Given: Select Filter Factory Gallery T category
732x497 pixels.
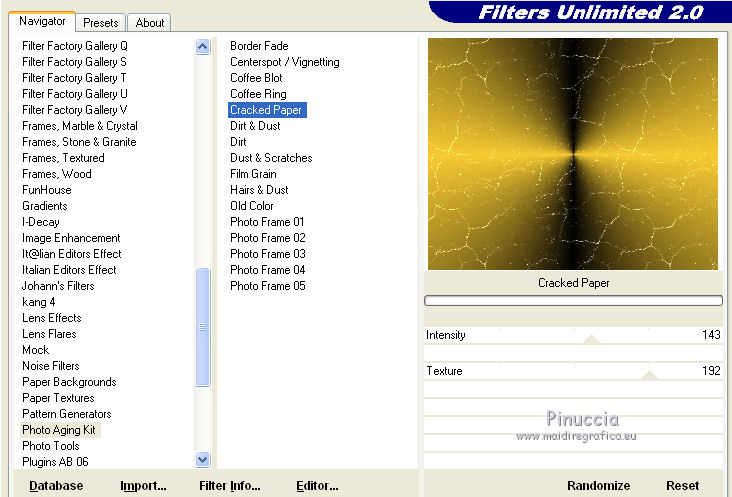Looking at the screenshot, I should (x=74, y=77).
